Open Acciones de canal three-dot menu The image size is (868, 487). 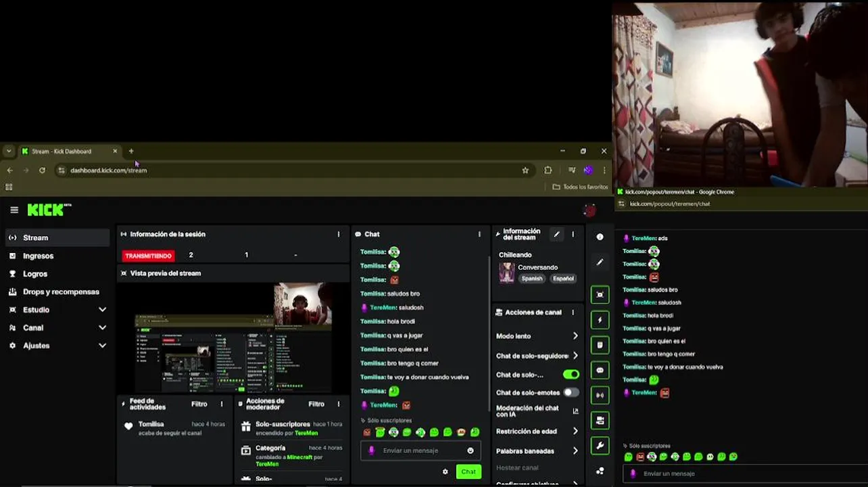click(x=573, y=312)
